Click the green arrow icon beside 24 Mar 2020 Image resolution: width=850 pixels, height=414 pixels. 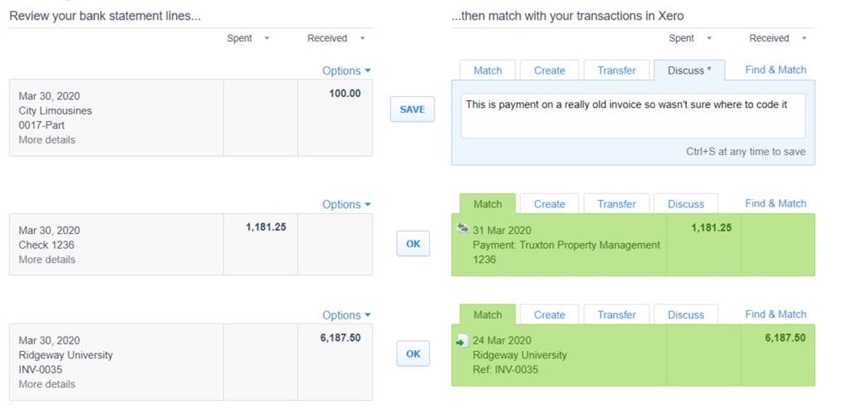pos(463,340)
